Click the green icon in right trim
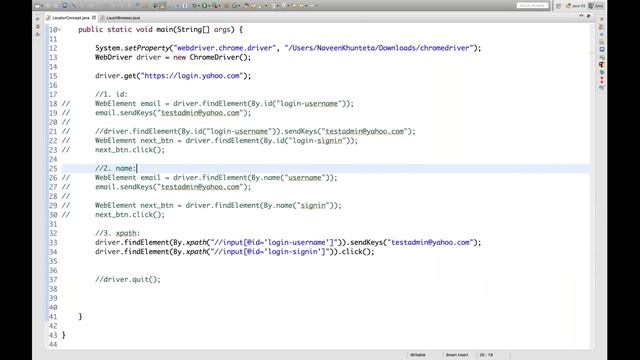Viewport: 640px width, 360px height. pos(602,72)
